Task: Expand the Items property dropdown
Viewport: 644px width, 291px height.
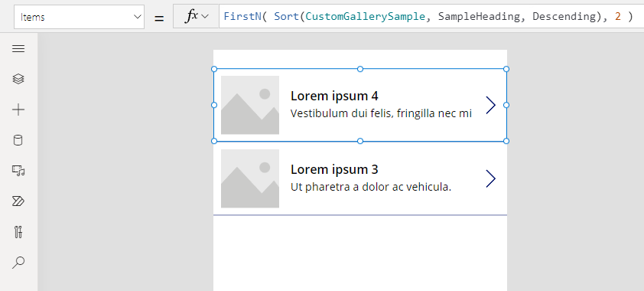Action: pos(80,17)
